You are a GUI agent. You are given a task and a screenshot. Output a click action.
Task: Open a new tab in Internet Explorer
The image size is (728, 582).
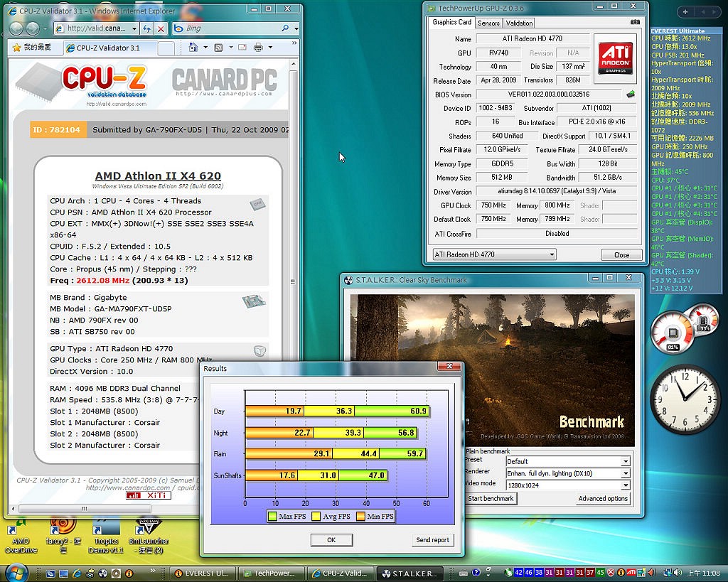(166, 48)
